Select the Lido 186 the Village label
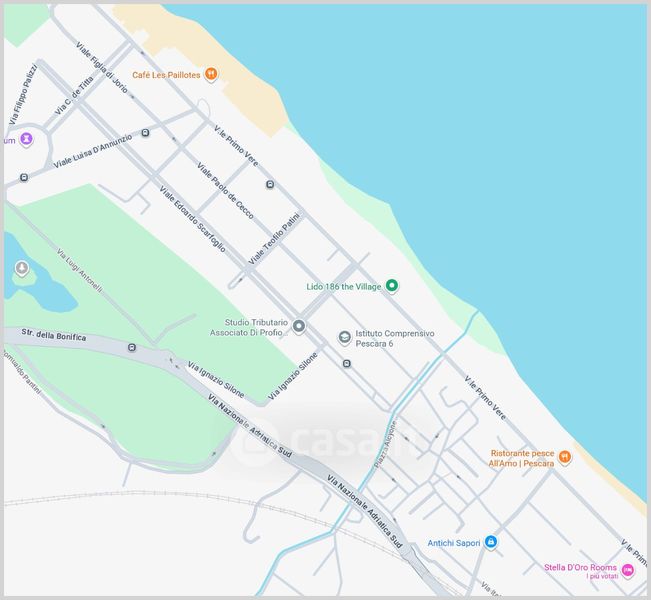 [344, 287]
